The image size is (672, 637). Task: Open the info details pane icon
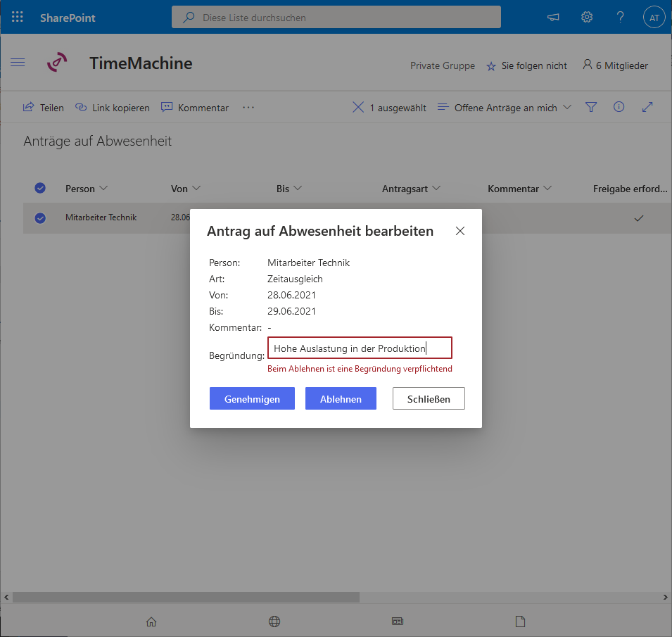pyautogui.click(x=619, y=107)
